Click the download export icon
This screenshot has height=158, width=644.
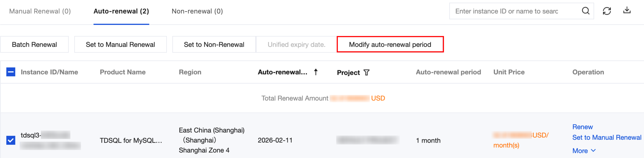point(627,10)
